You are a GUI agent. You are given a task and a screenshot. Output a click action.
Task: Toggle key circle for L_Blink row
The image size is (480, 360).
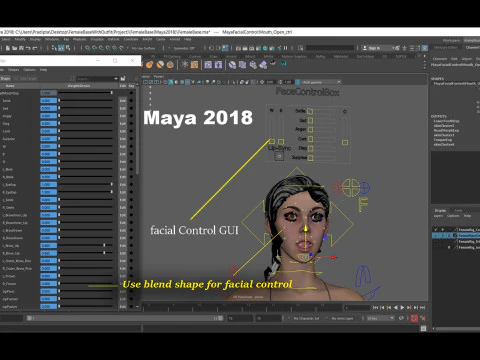pyautogui.click(x=131, y=169)
